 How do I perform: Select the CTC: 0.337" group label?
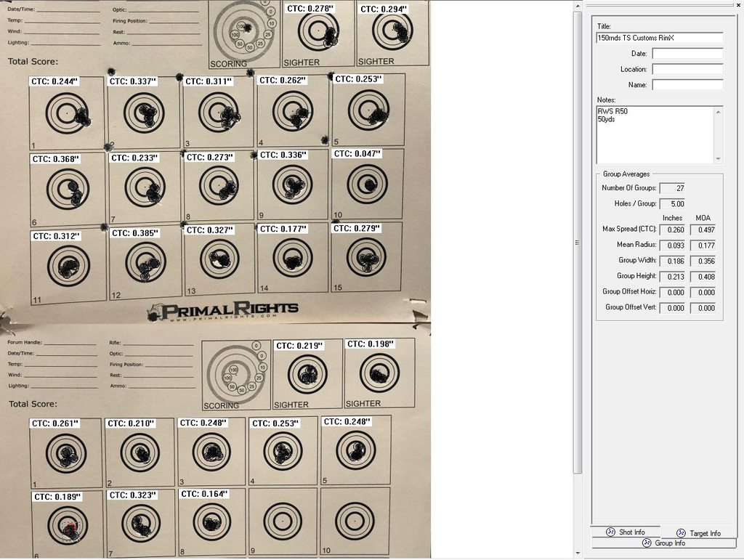coord(133,81)
